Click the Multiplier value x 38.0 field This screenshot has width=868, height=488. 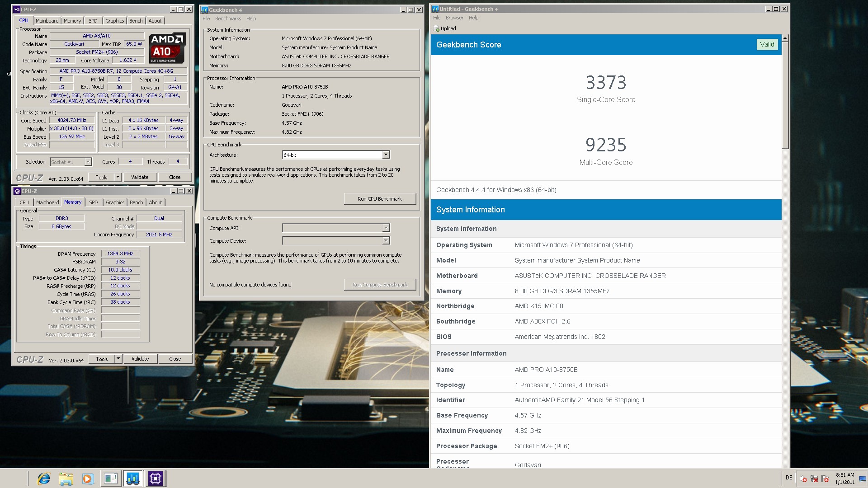72,128
